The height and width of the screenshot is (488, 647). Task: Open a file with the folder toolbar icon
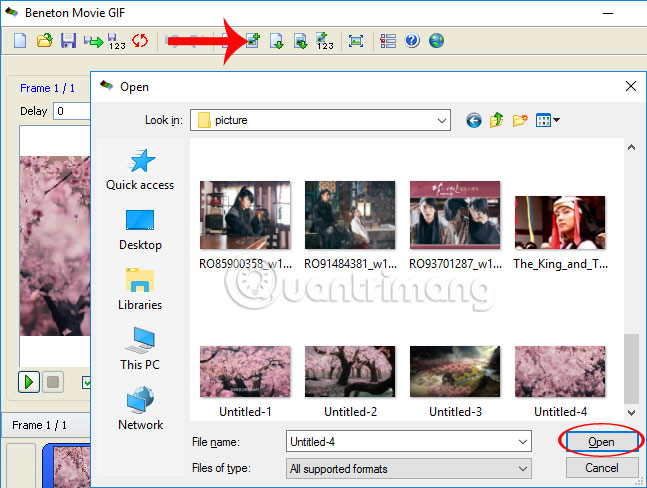tap(44, 41)
